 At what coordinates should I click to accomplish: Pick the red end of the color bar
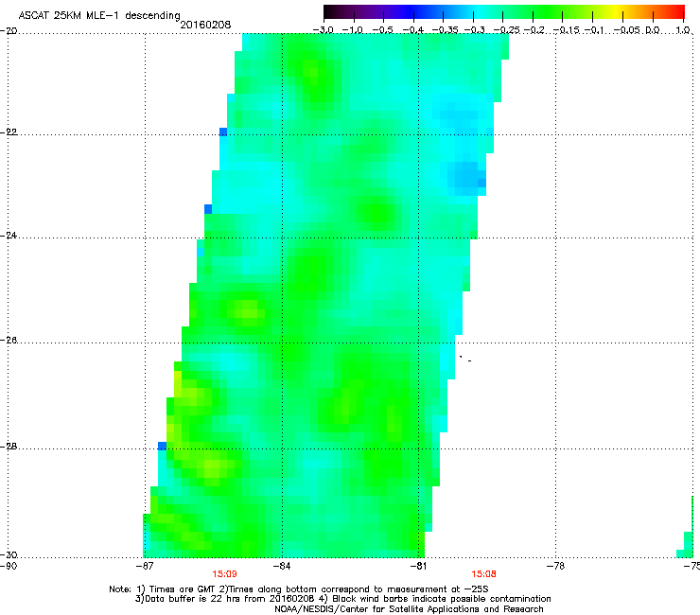[678, 11]
